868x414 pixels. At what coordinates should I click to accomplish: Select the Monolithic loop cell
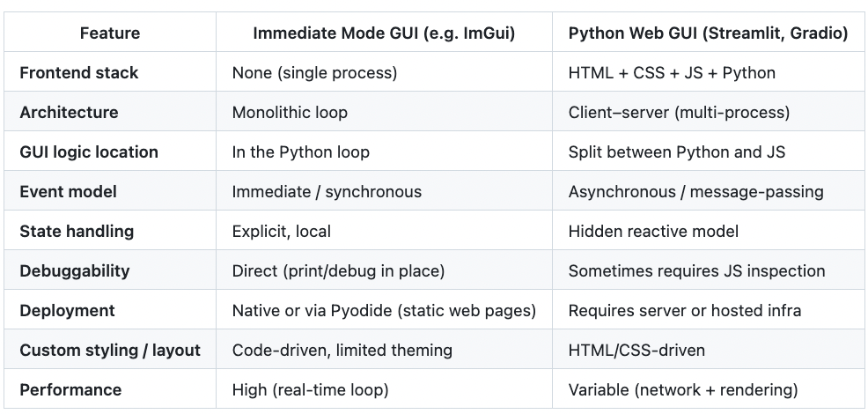291,113
